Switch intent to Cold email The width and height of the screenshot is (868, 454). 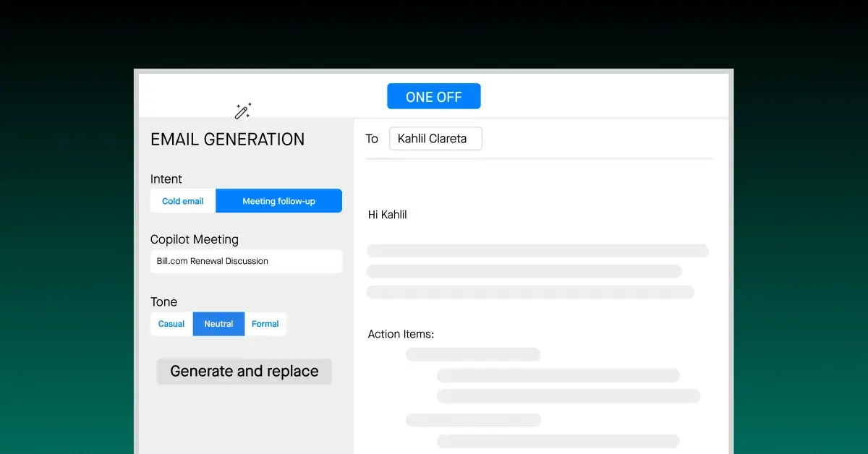pos(182,200)
